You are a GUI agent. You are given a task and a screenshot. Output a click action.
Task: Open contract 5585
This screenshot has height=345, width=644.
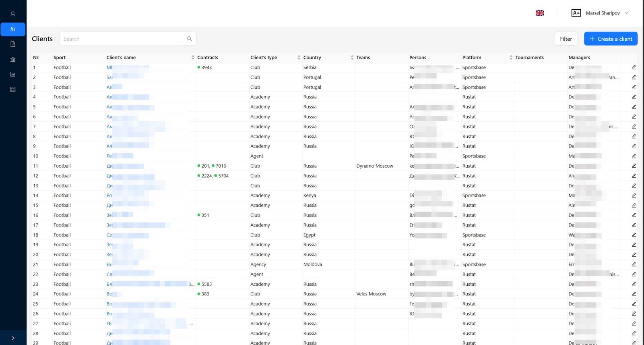point(206,284)
